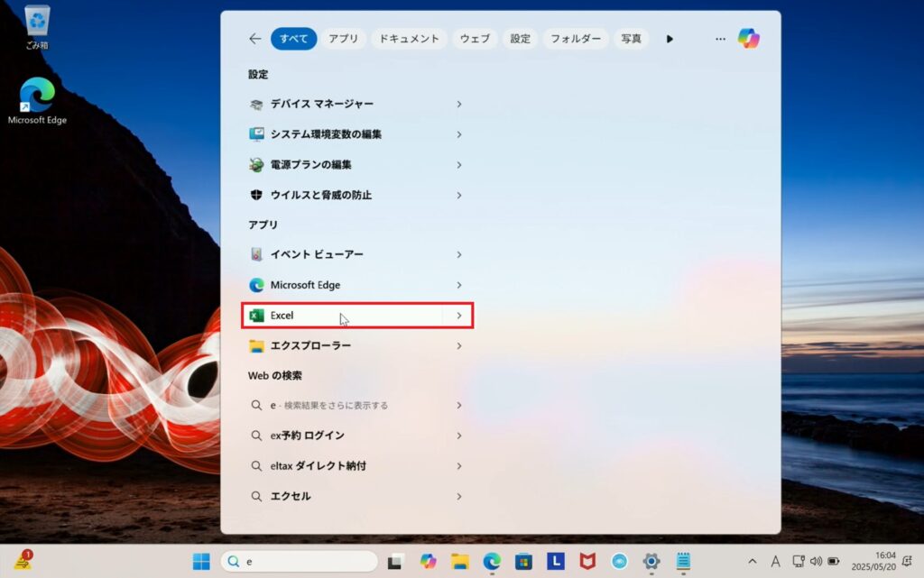
Task: Click the Windows Start button
Action: [x=201, y=562]
